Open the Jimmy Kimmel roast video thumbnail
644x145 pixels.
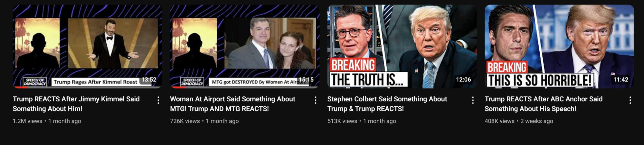[x=88, y=46]
